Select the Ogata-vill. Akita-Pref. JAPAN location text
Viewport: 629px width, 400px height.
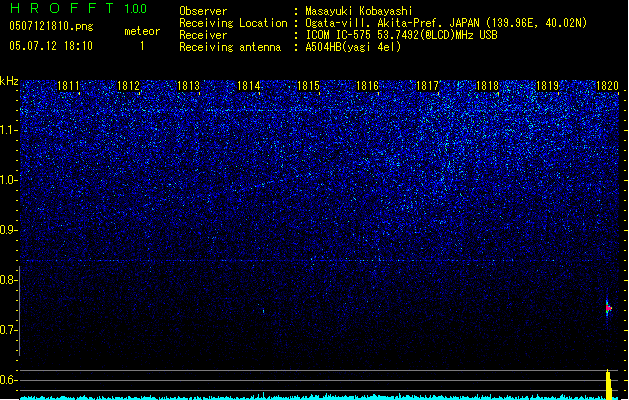point(446,23)
